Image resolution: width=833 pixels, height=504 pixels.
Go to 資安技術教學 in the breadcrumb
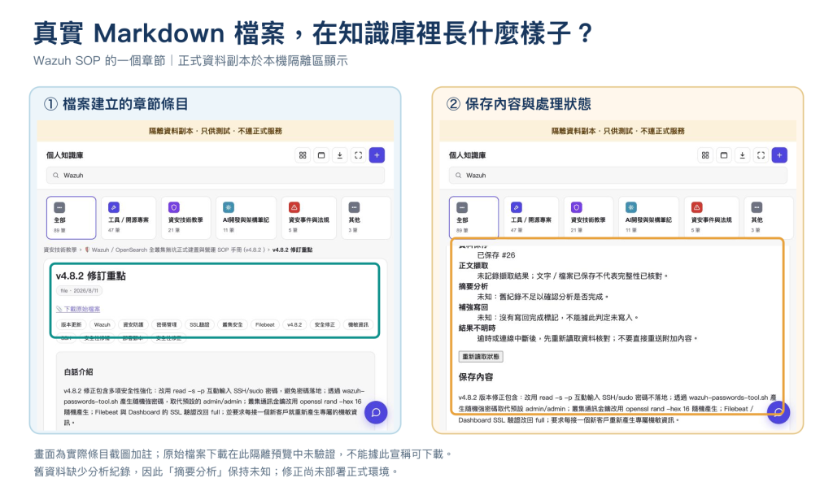click(x=59, y=250)
